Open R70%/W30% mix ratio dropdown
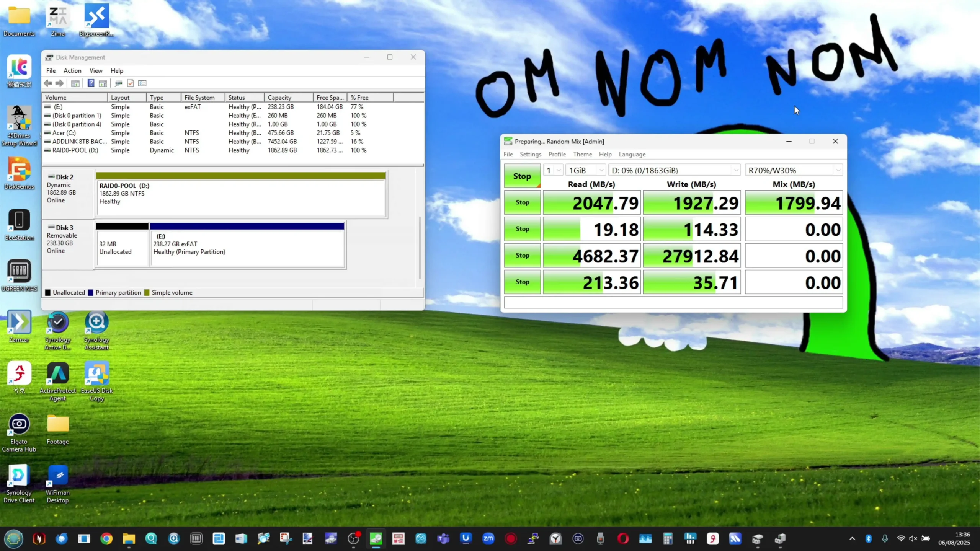 [794, 170]
